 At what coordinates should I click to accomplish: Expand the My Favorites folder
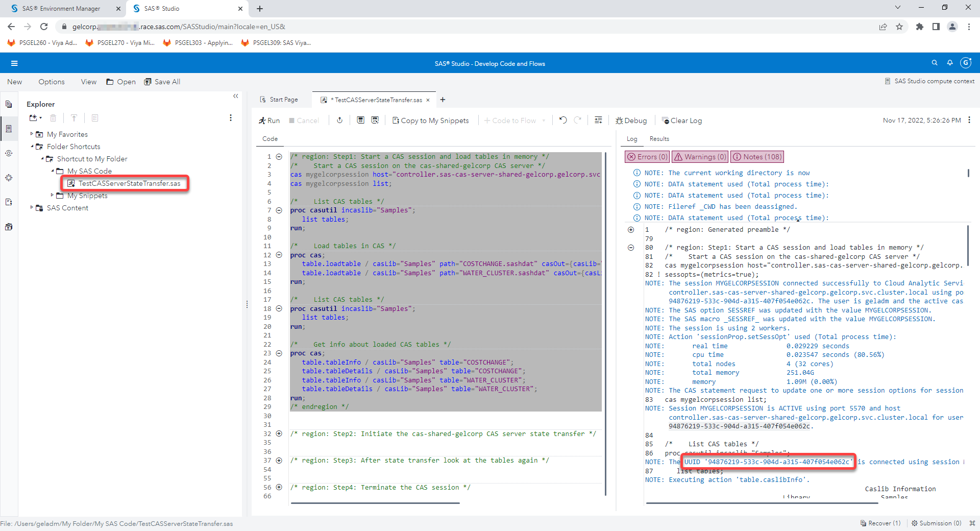(32, 134)
